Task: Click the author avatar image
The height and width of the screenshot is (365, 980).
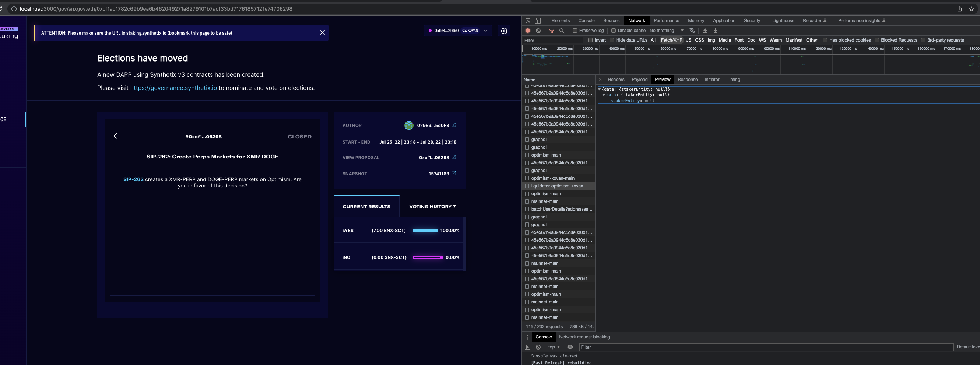Action: (409, 125)
